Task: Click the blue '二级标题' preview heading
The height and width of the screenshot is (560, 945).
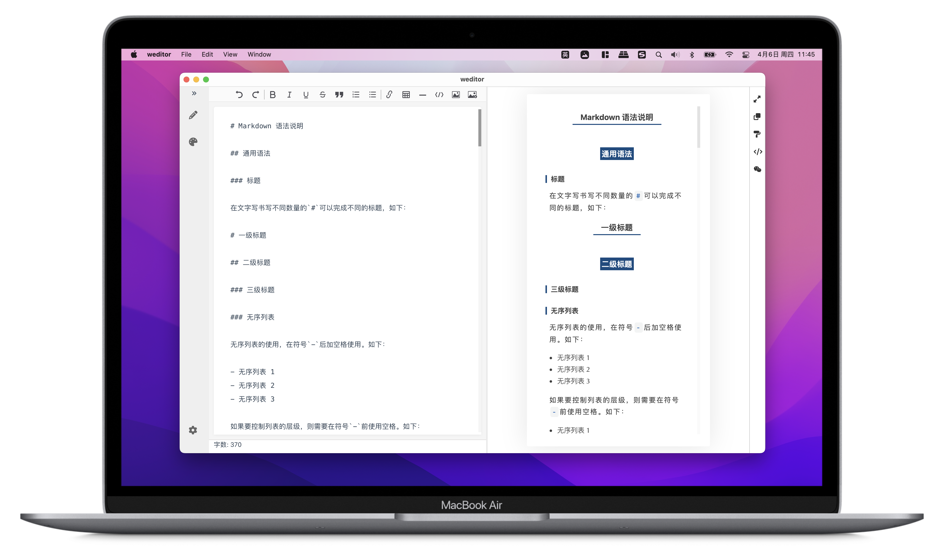Action: pyautogui.click(x=617, y=264)
